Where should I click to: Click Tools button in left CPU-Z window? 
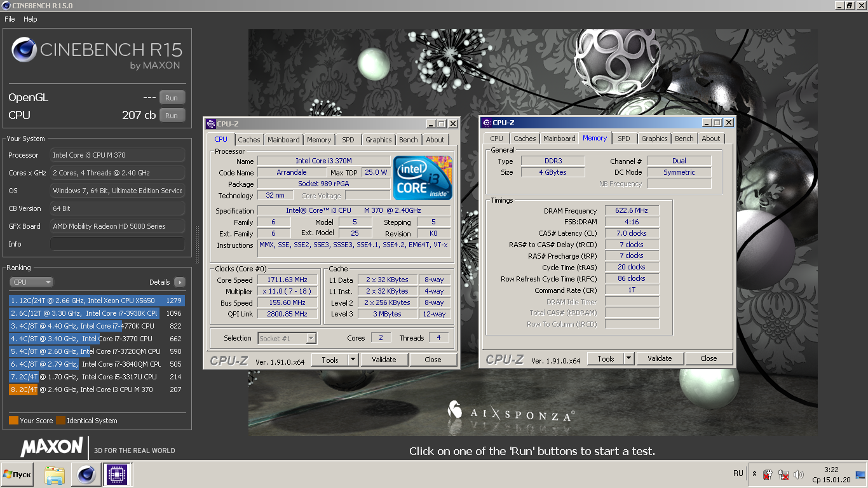click(x=330, y=360)
